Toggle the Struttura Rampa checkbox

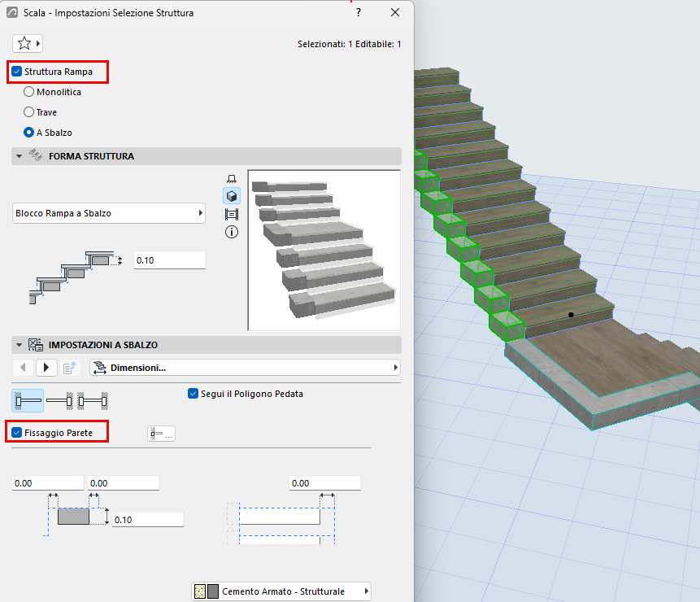(16, 72)
